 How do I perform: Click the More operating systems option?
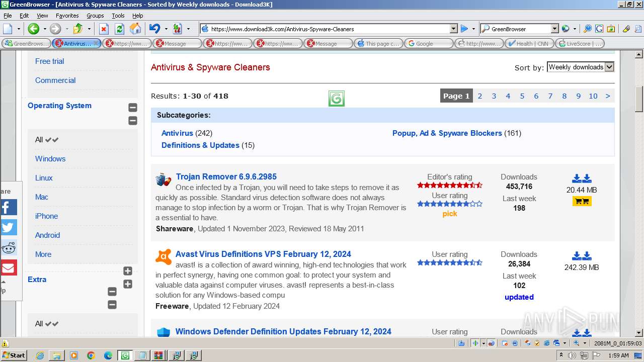click(43, 254)
